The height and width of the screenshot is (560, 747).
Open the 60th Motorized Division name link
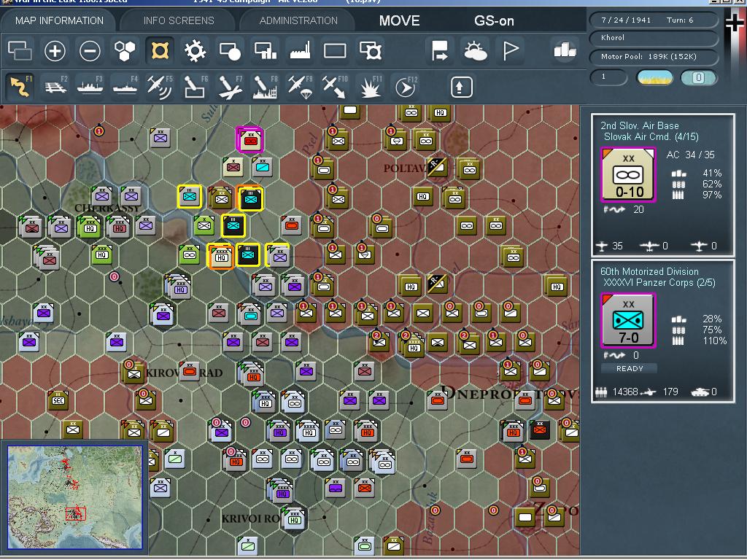(649, 271)
